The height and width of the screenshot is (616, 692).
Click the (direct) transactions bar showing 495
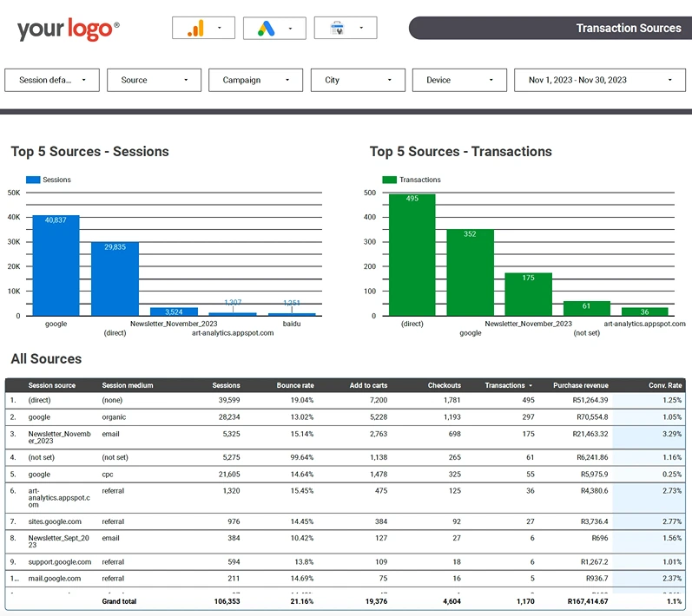tap(412, 255)
